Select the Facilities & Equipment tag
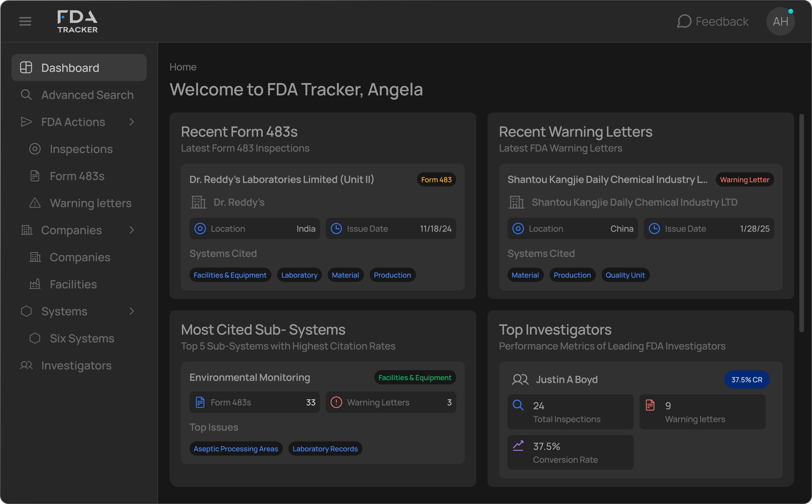 tap(230, 275)
